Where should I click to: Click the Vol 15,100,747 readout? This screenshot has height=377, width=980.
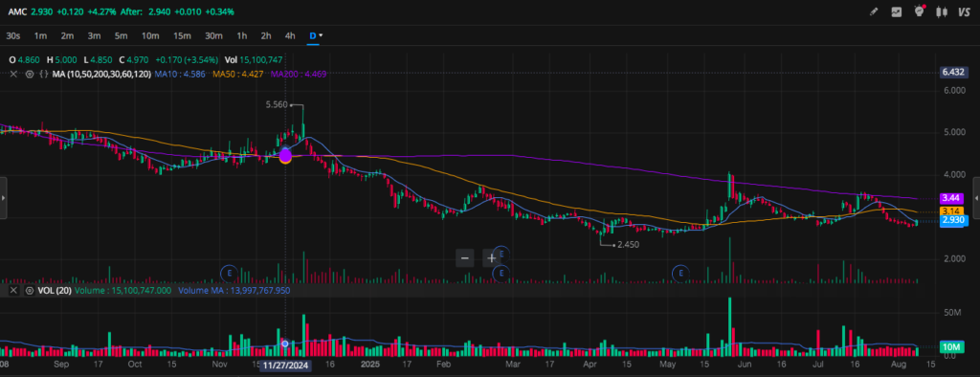(x=254, y=60)
